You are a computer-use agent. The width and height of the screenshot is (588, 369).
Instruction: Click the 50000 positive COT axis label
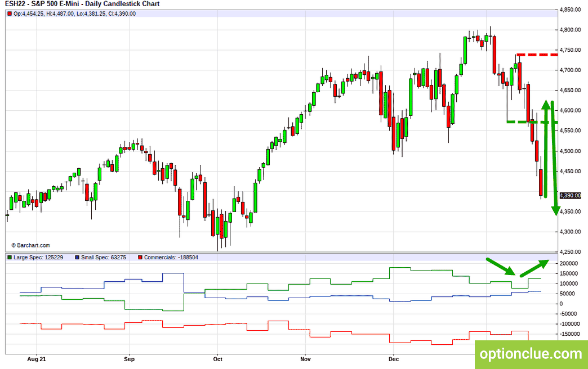tap(567, 294)
